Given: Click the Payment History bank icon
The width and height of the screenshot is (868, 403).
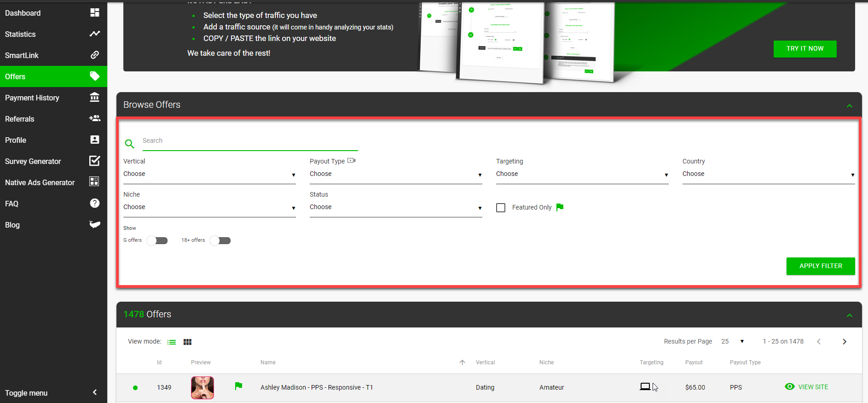Looking at the screenshot, I should 95,97.
